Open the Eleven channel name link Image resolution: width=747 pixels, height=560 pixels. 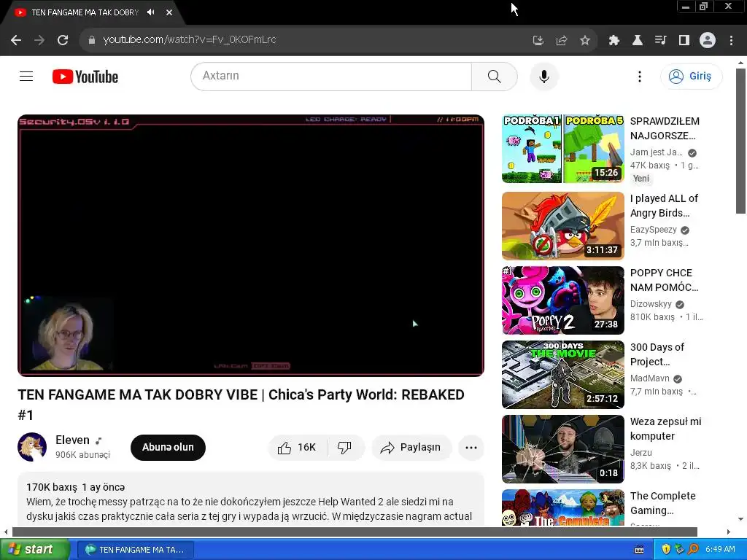point(72,440)
